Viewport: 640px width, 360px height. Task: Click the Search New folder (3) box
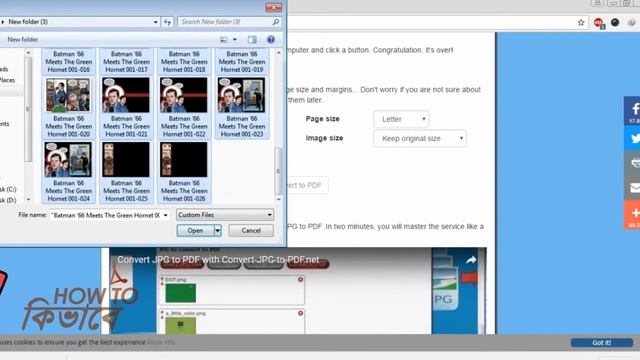pos(224,22)
